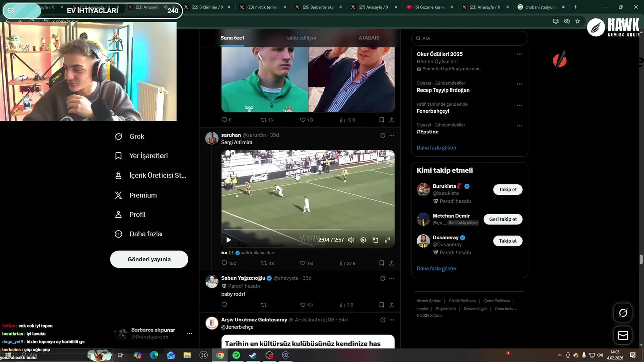
Task: Ask Grok about the saruhan tweet
Action: [x=382, y=135]
